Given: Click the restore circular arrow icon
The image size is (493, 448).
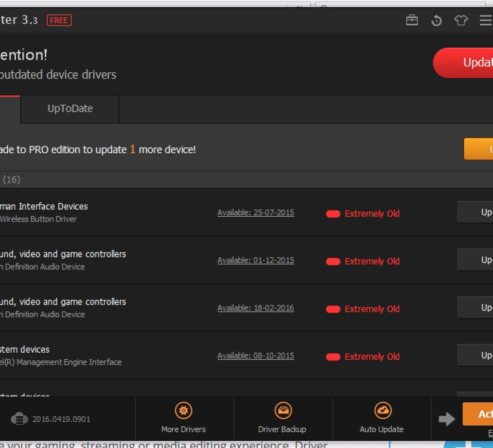Looking at the screenshot, I should [x=436, y=20].
